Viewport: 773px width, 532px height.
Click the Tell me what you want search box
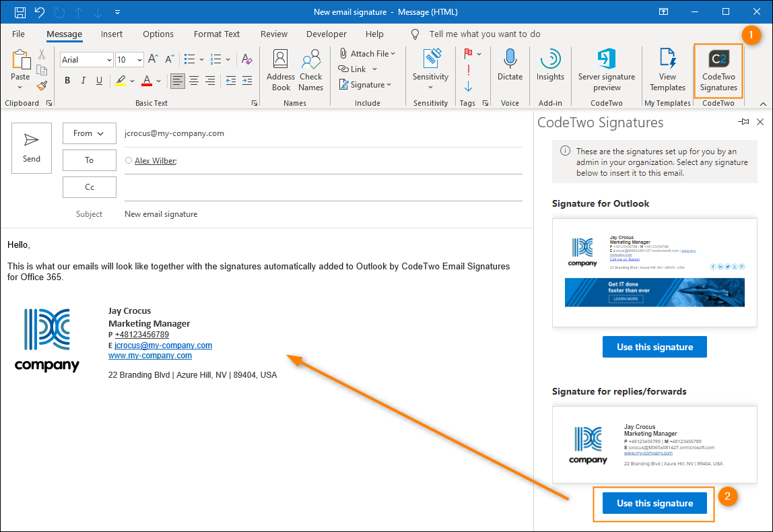coord(485,34)
